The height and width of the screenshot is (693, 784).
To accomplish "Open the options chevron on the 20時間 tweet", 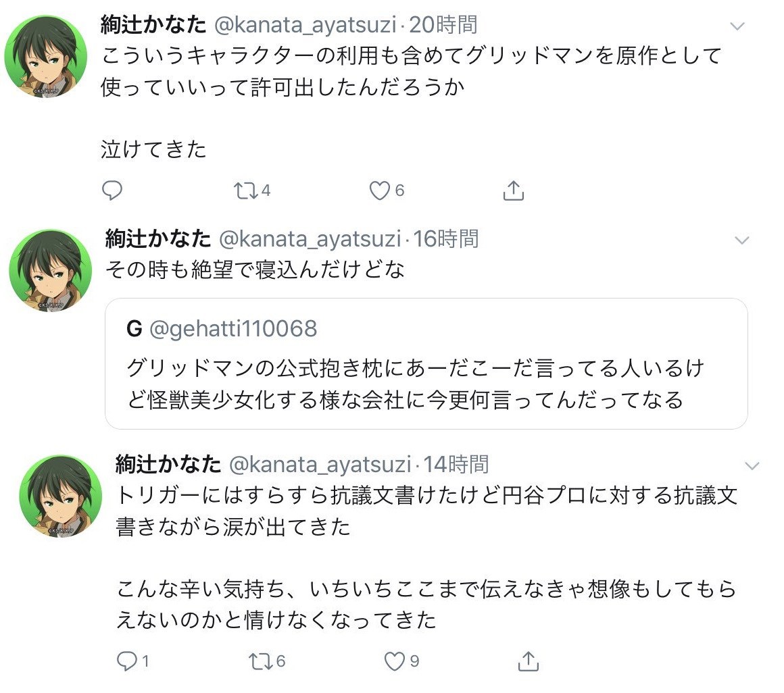I will [737, 27].
